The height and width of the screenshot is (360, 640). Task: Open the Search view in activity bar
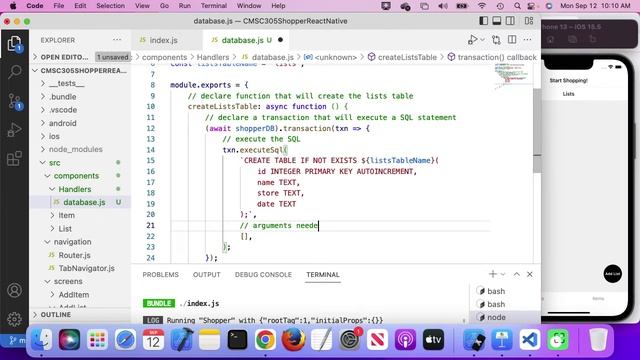tap(14, 72)
